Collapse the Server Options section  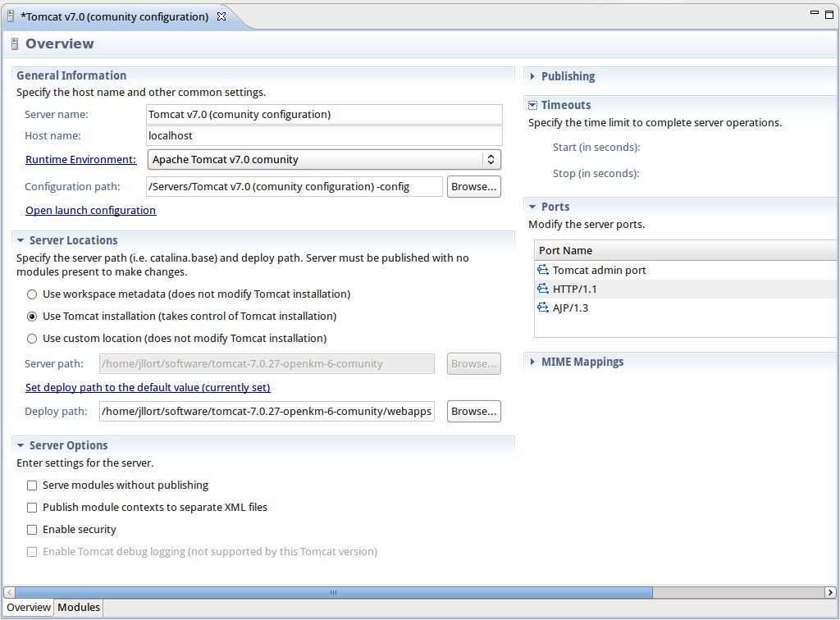click(21, 445)
